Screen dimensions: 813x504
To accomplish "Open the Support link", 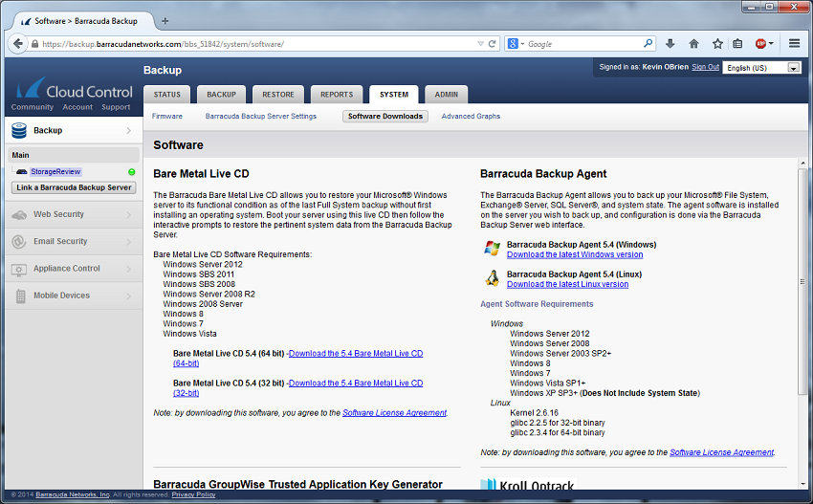I will (x=116, y=107).
